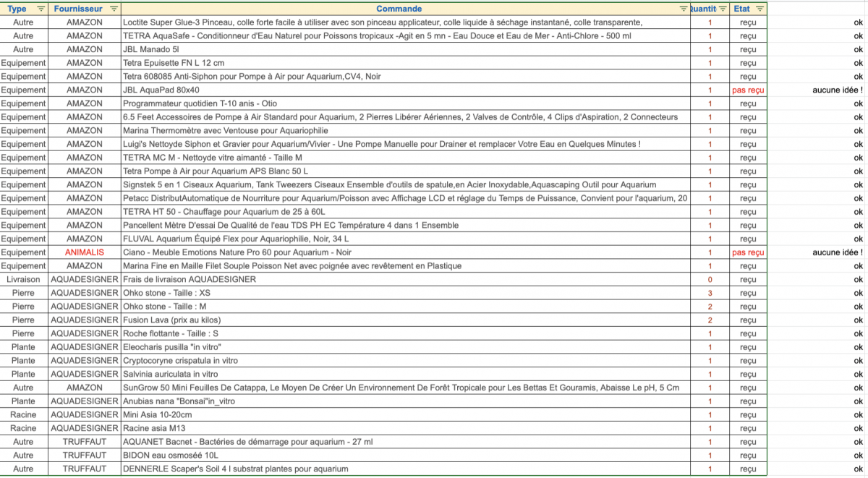Click TRUFFAUT supplier in the BIDON eau row
The image size is (868, 478).
(85, 455)
